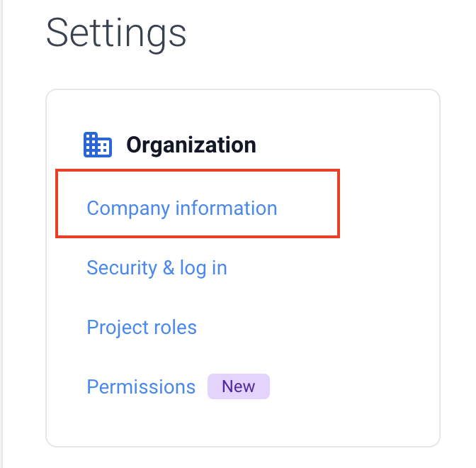Choose the Security & log in entry
The height and width of the screenshot is (468, 476).
(157, 268)
